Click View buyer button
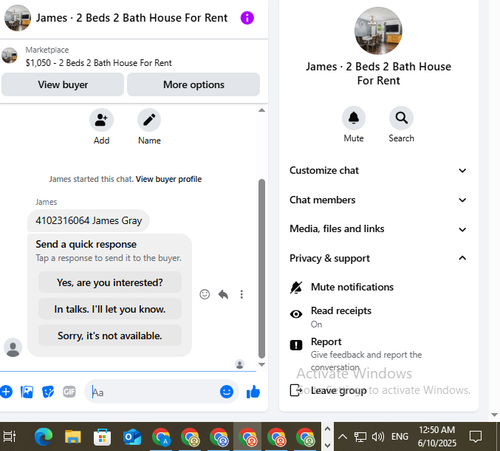Screen dimensions: 500x451 pyautogui.click(x=63, y=85)
